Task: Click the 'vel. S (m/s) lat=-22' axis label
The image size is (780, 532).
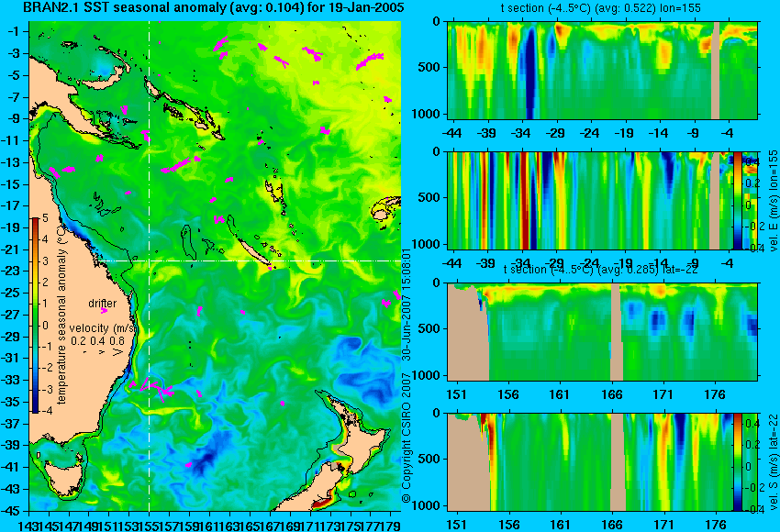Action: 773,462
